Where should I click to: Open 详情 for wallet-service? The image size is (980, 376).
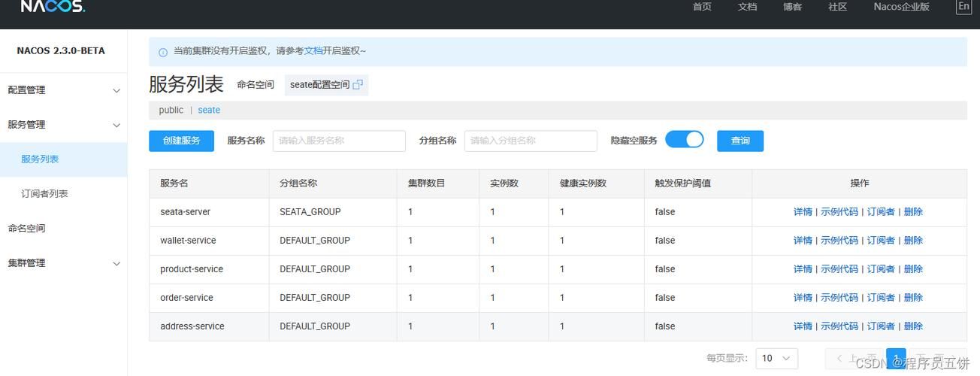[803, 241]
